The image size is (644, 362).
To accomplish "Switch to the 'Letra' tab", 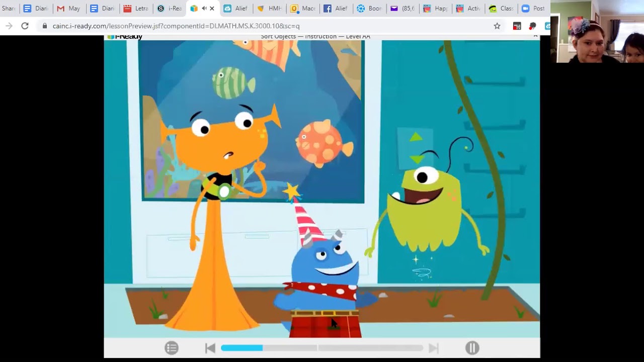I will 136,9.
